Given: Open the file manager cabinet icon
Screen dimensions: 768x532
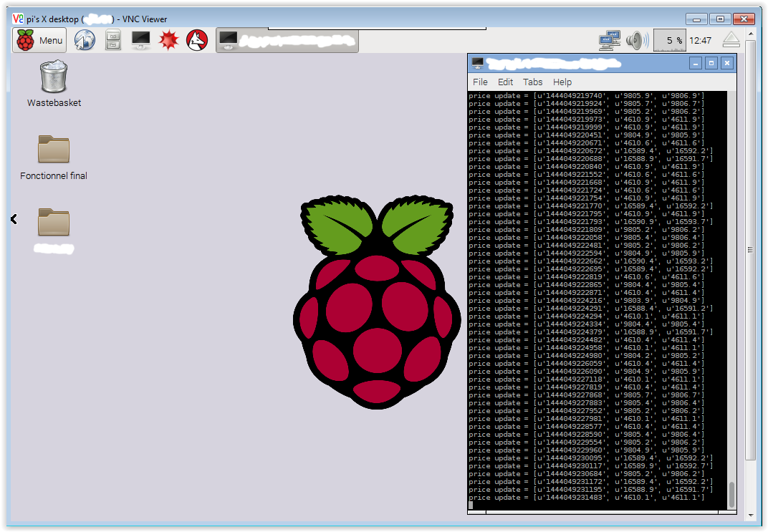Looking at the screenshot, I should tap(113, 40).
